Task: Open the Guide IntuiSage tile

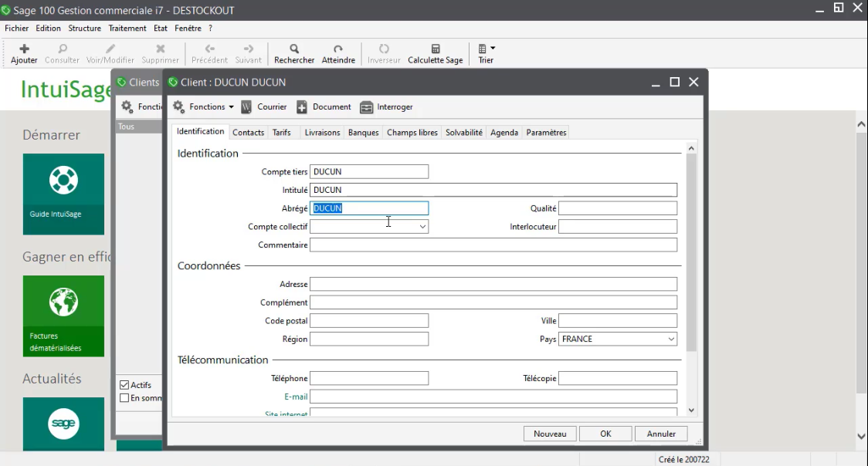Action: [x=63, y=194]
